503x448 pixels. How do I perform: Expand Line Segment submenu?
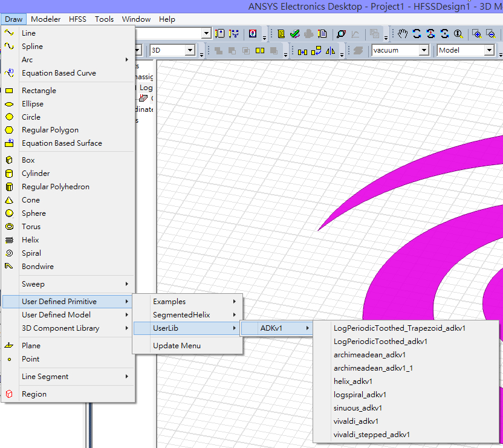click(68, 377)
